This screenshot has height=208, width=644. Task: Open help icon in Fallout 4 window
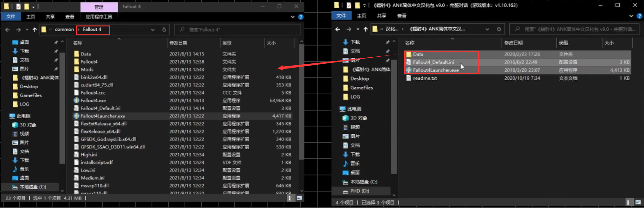point(301,17)
